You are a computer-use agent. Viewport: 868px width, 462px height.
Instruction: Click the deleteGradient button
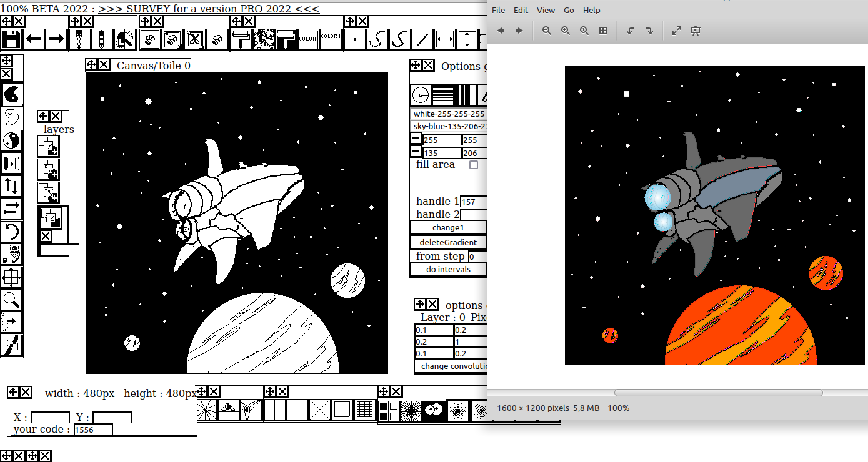pyautogui.click(x=448, y=242)
